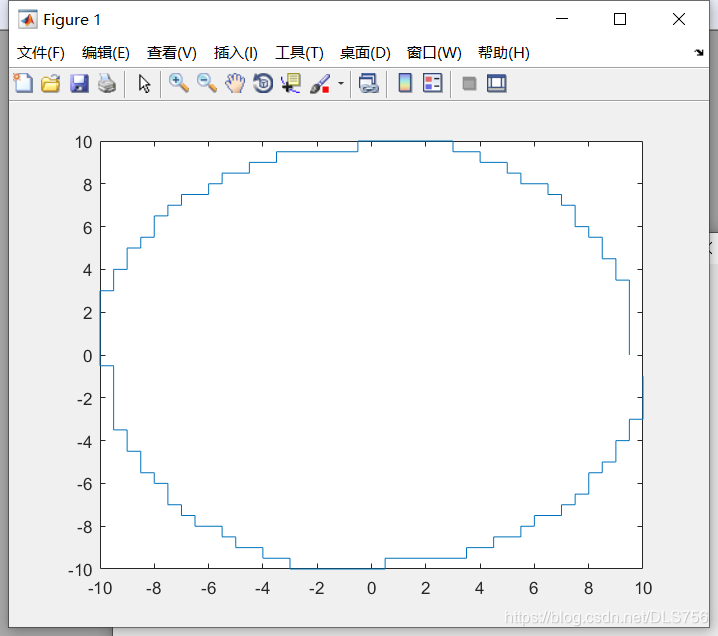Close the Figure 1 window
The width and height of the screenshot is (718, 636).
pyautogui.click(x=679, y=19)
